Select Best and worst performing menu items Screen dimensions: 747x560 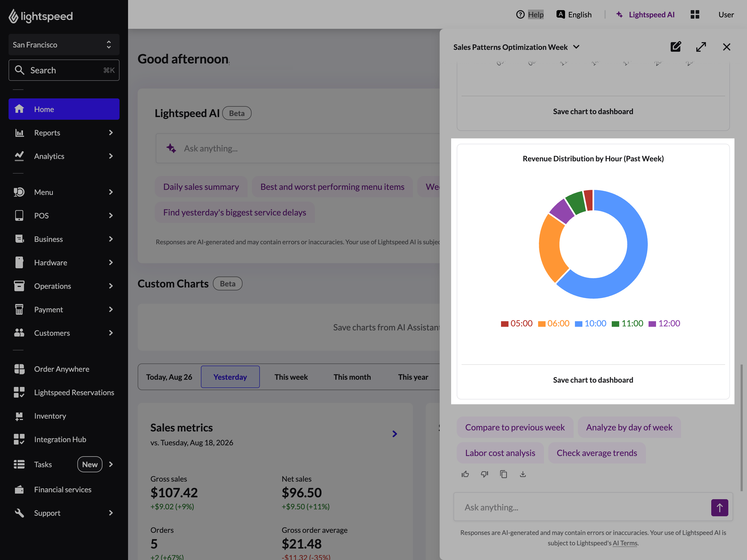coord(332,187)
